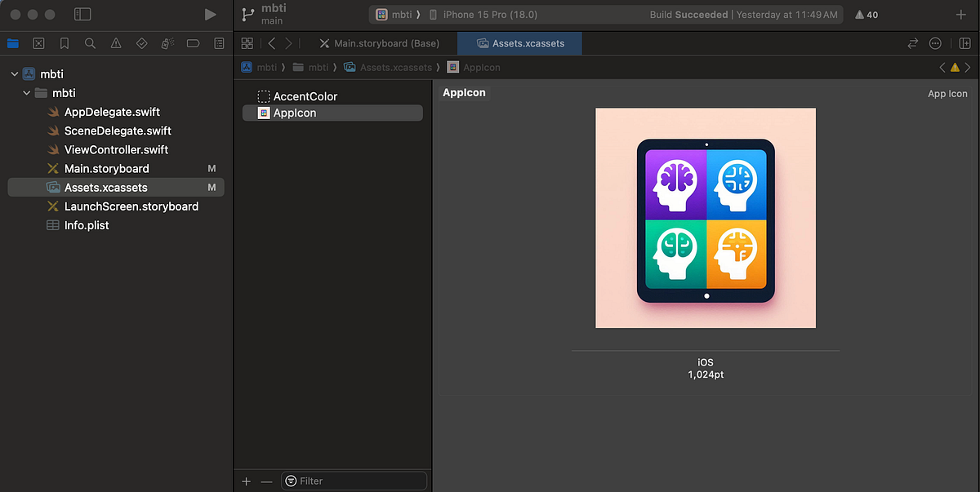The image size is (980, 492).
Task: Show the Issues navigator warning triangle
Action: tap(116, 44)
